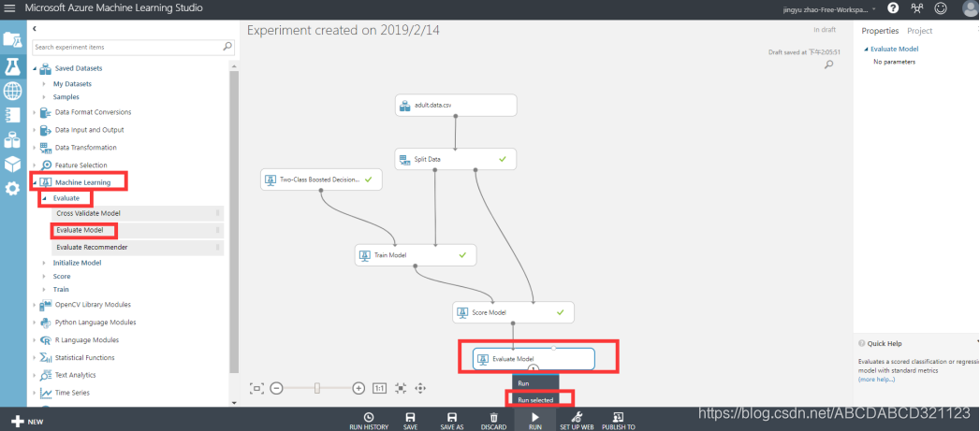This screenshot has height=431, width=980.
Task: Select Evaluate Recommender module item
Action: (x=138, y=247)
